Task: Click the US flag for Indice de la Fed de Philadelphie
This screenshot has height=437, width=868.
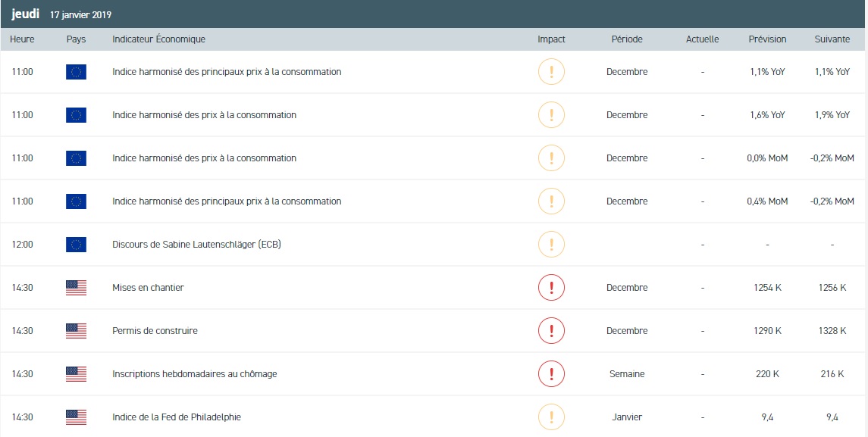Action: [x=76, y=417]
